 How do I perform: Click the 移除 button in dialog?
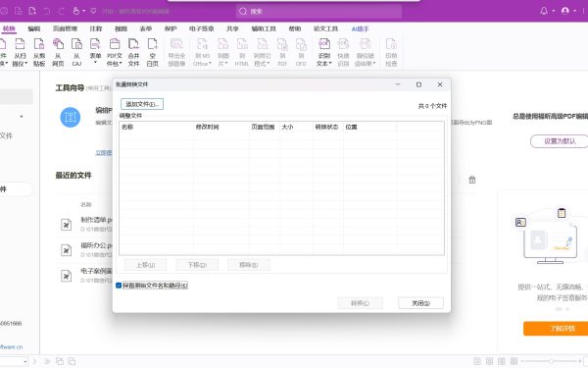click(x=248, y=265)
